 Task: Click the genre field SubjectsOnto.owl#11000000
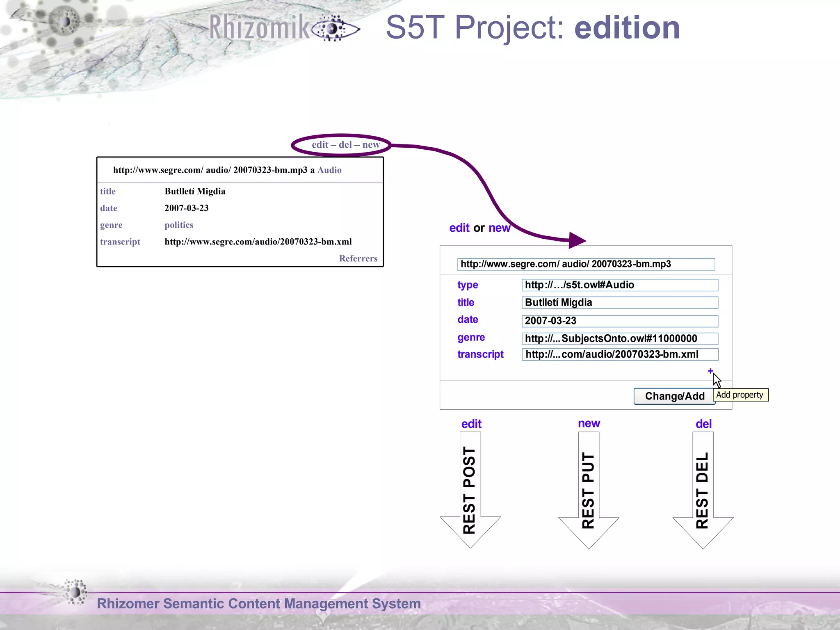tap(620, 338)
